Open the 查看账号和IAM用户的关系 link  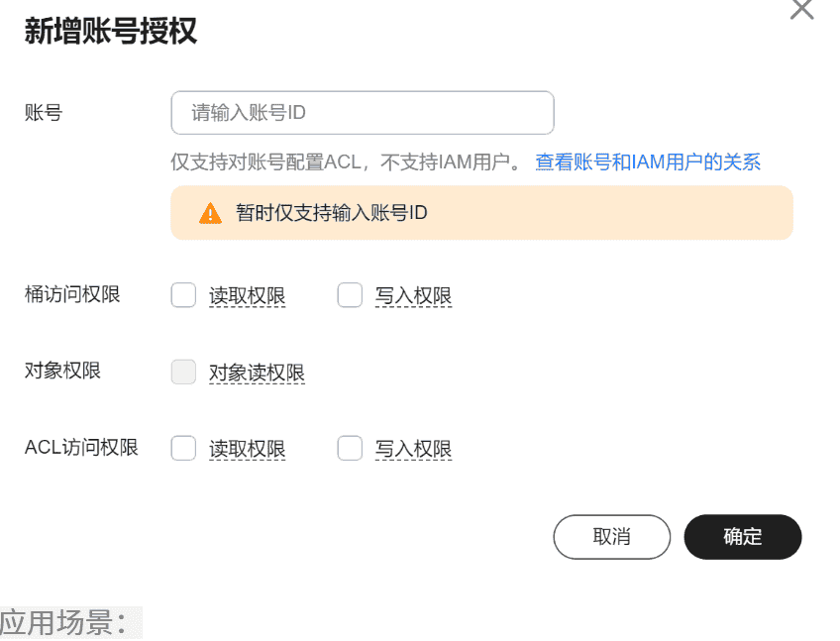(x=646, y=161)
